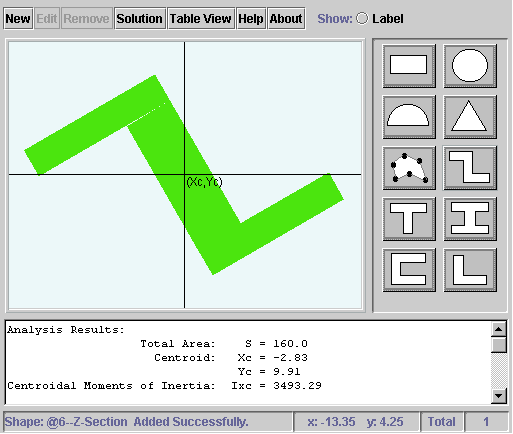This screenshot has width=513, height=434.
Task: Select the circle shape tool
Action: [x=470, y=66]
